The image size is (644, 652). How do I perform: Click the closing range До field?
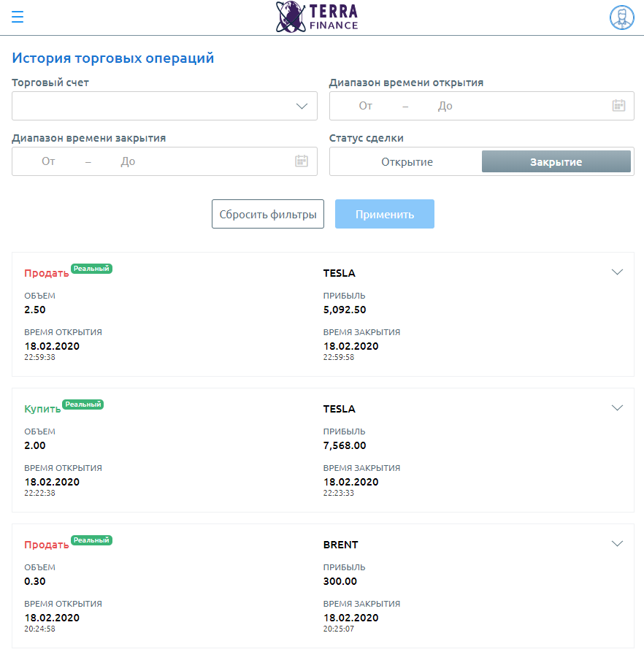128,161
